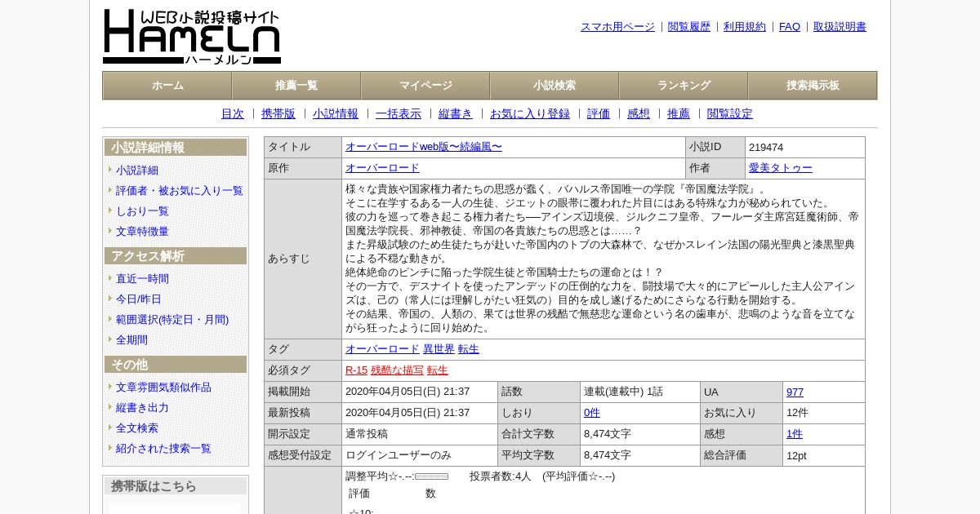Click the 投票者数:4人 text

501,476
